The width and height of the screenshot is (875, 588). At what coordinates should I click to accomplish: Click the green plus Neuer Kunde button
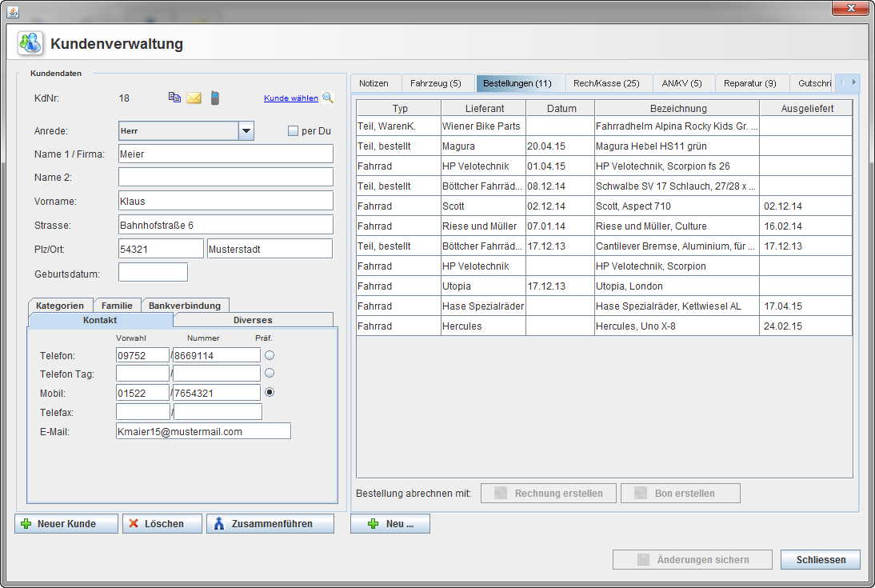(66, 524)
